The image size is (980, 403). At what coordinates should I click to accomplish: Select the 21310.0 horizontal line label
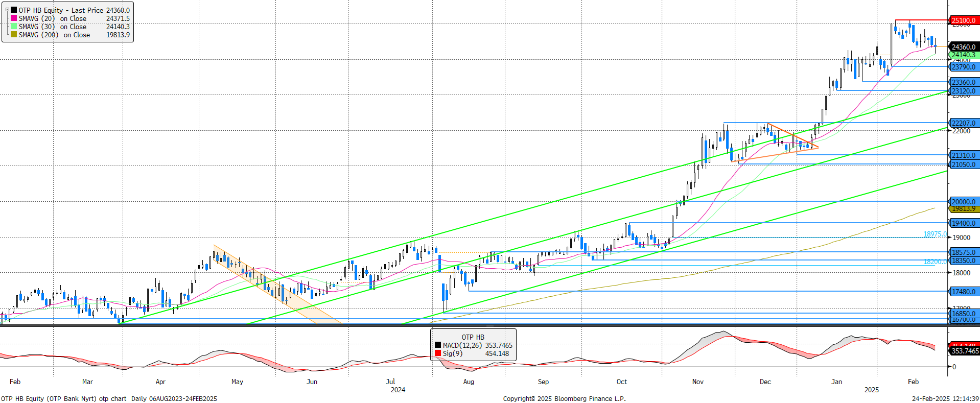tap(964, 155)
